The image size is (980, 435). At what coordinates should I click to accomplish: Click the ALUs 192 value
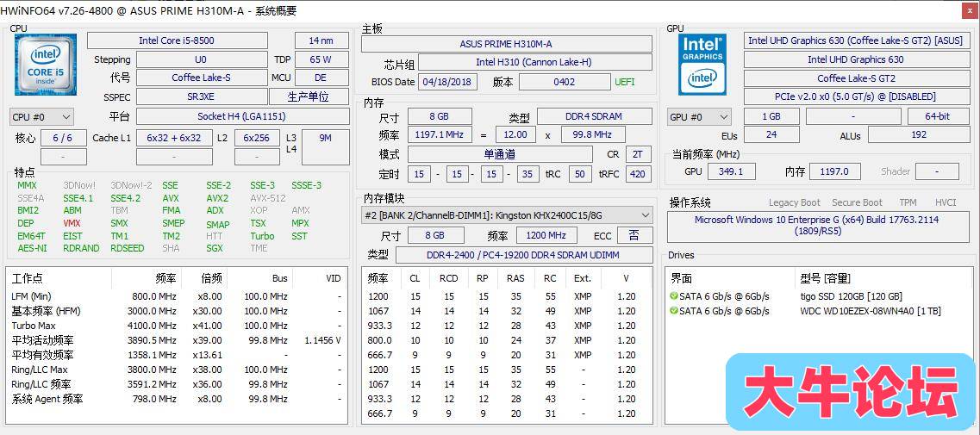917,135
